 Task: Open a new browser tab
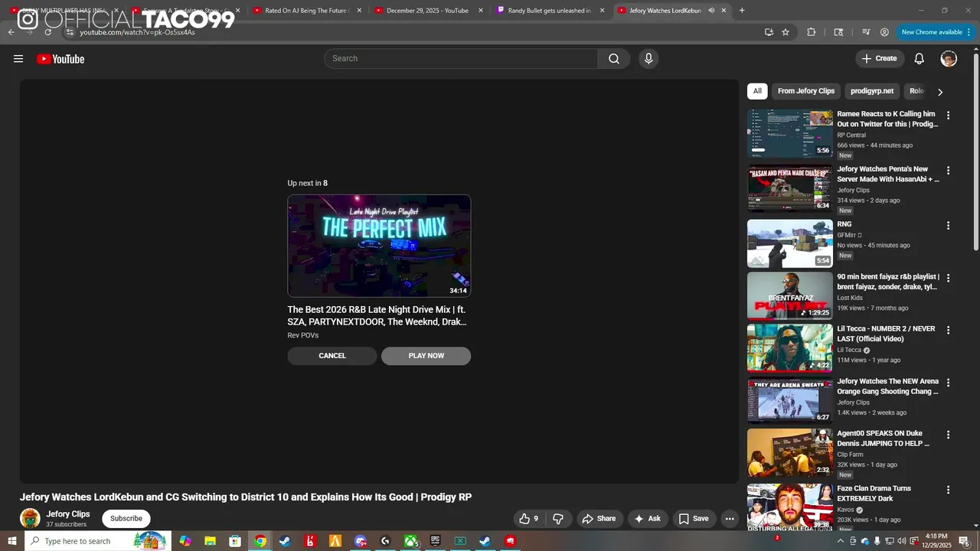[742, 11]
